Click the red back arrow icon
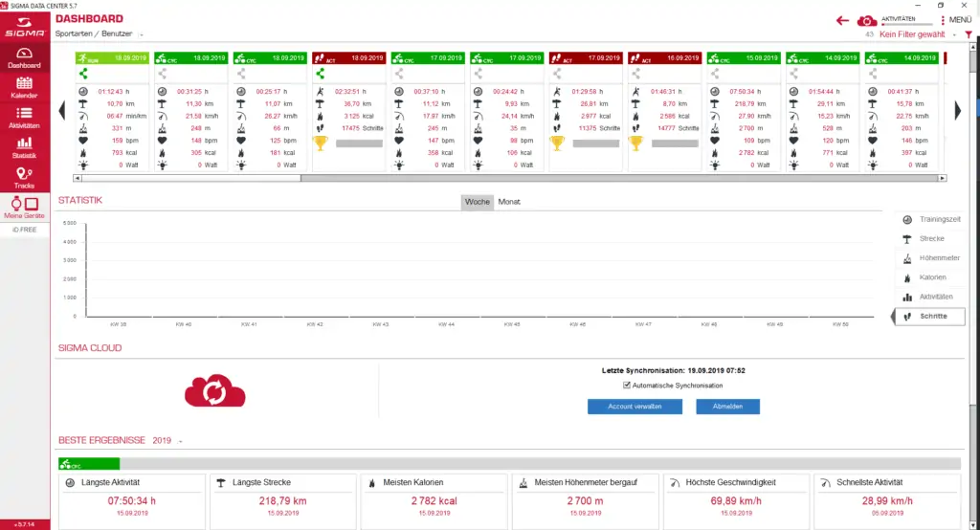Screen dimensions: 980x530 (x=843, y=20)
